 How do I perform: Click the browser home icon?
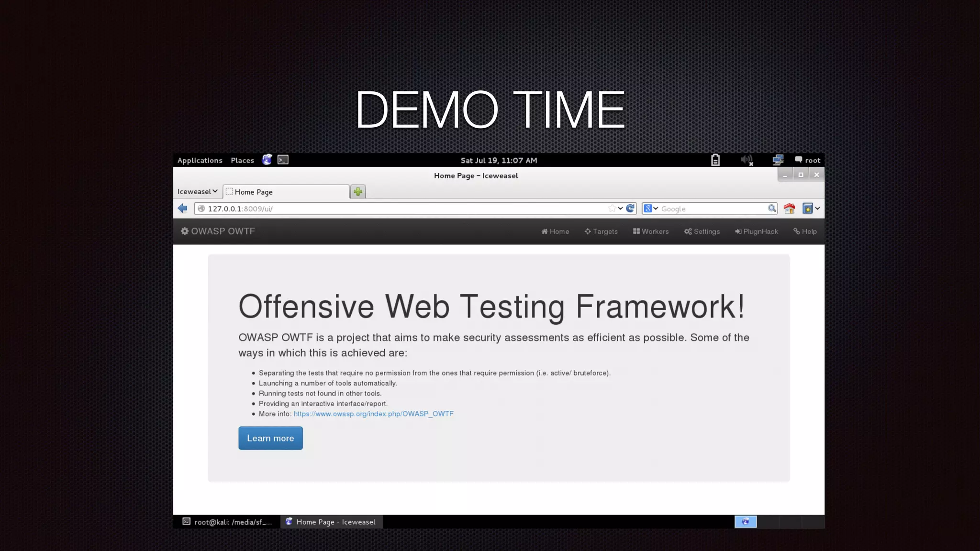790,209
